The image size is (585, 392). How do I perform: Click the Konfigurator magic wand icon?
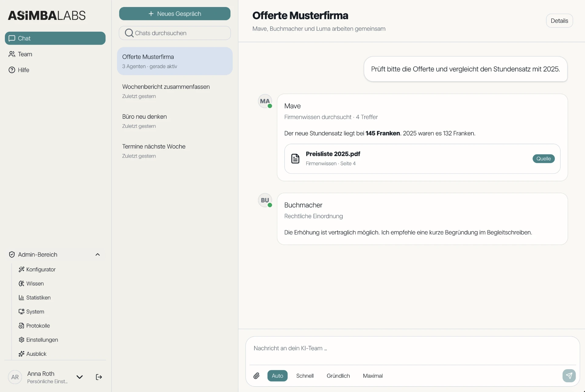[21, 269]
